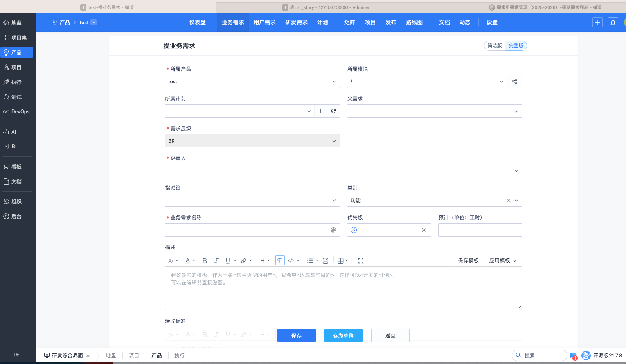Open 设置 in the top navigation
Image resolution: width=626 pixels, height=364 pixels.
[492, 22]
